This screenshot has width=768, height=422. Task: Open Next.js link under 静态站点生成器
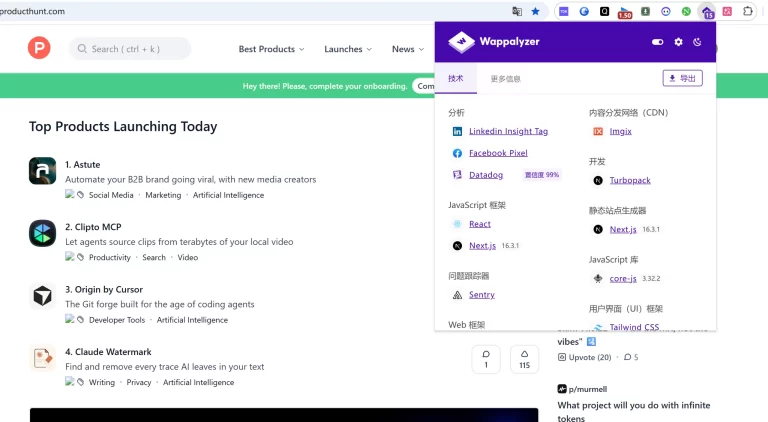click(x=623, y=229)
